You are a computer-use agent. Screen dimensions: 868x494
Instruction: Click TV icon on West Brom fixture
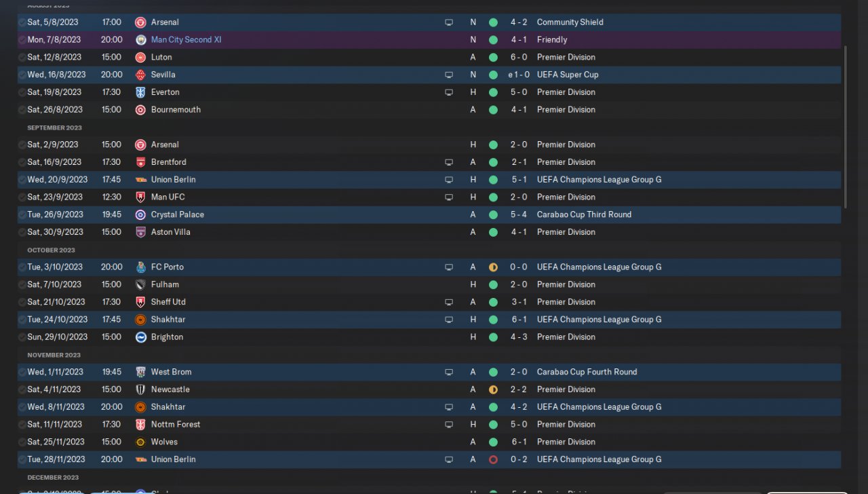pos(448,372)
